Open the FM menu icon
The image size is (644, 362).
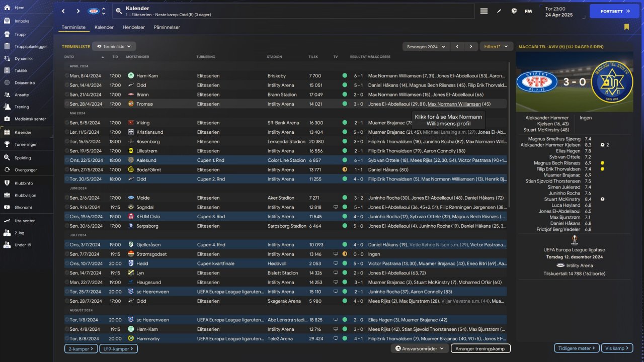click(x=528, y=11)
